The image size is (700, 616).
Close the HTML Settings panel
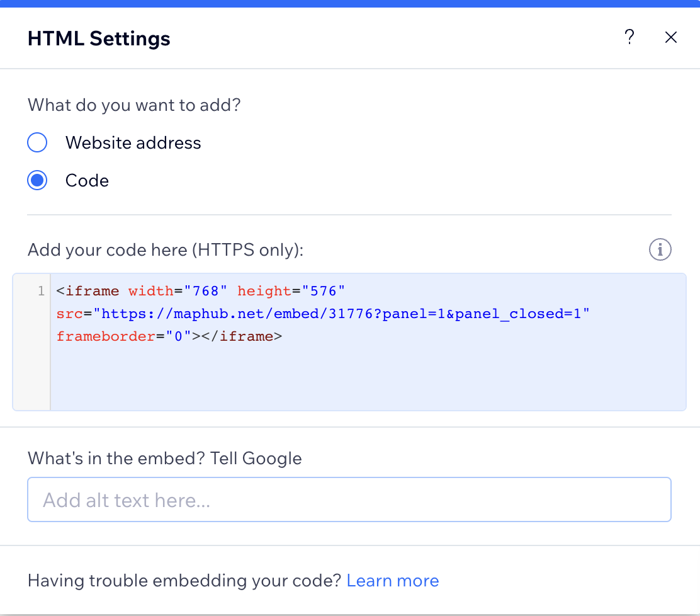pos(671,37)
